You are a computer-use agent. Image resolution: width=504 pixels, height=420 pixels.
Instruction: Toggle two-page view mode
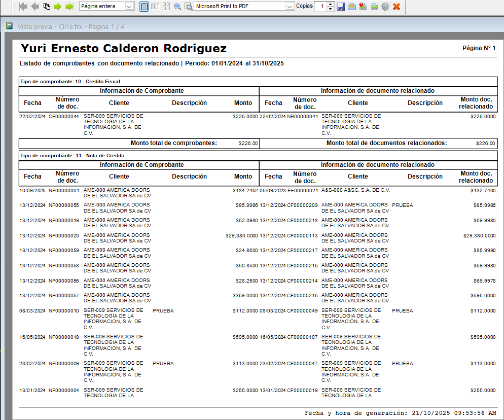155,7
